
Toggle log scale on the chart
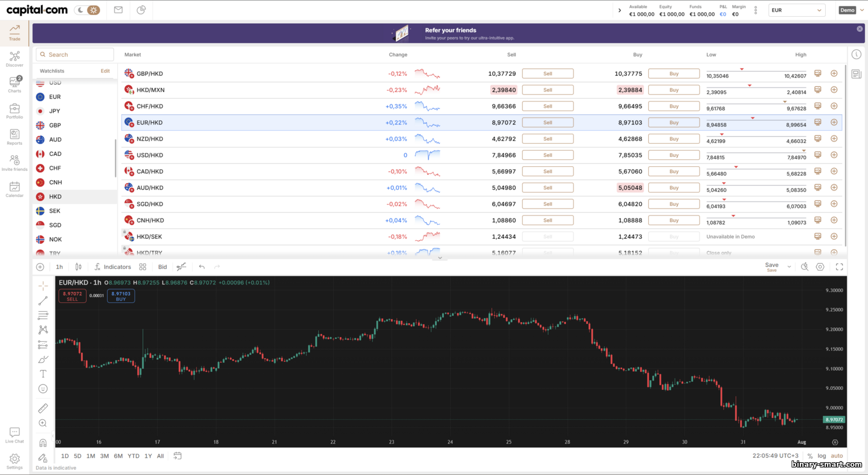click(822, 456)
